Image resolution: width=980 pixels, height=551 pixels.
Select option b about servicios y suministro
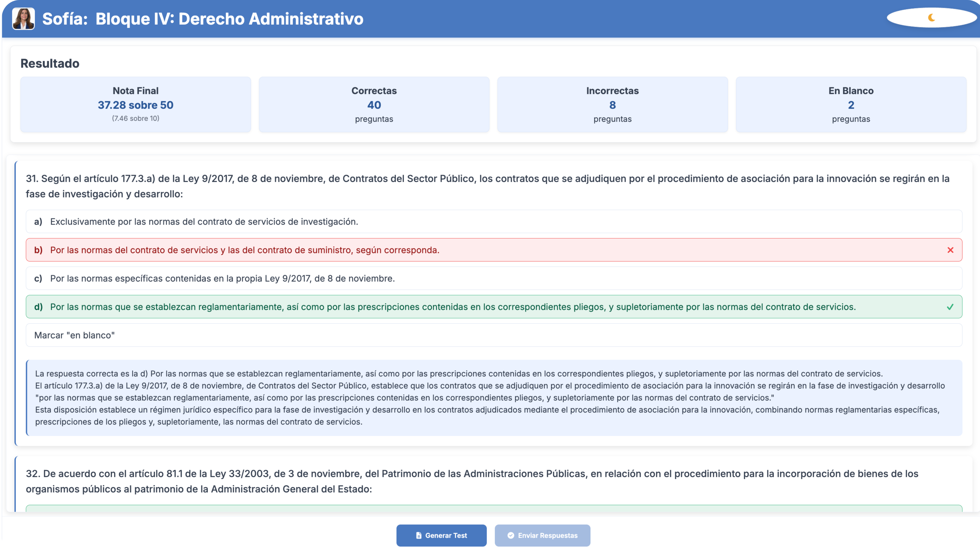(494, 250)
